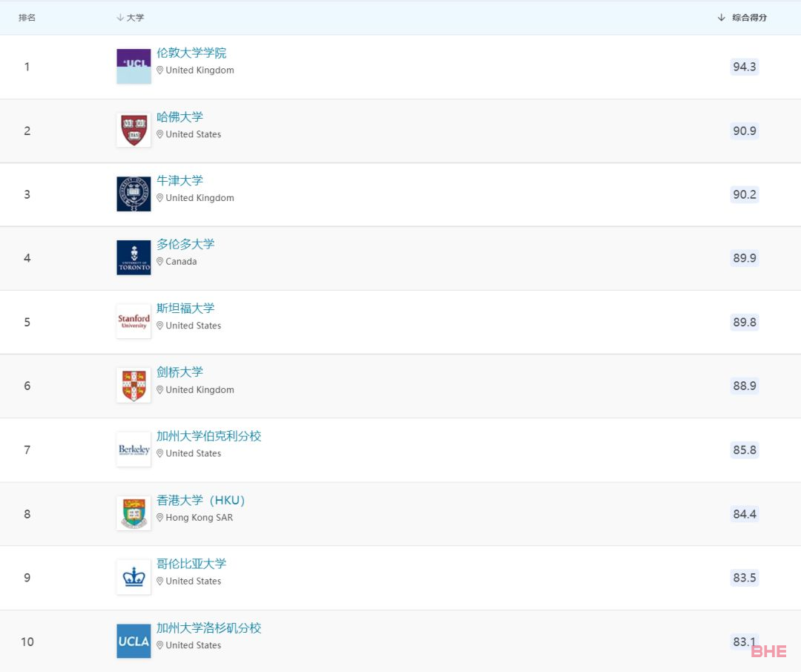Image resolution: width=801 pixels, height=672 pixels.
Task: Click the pin icon under 剑桥大学
Action: (x=160, y=390)
